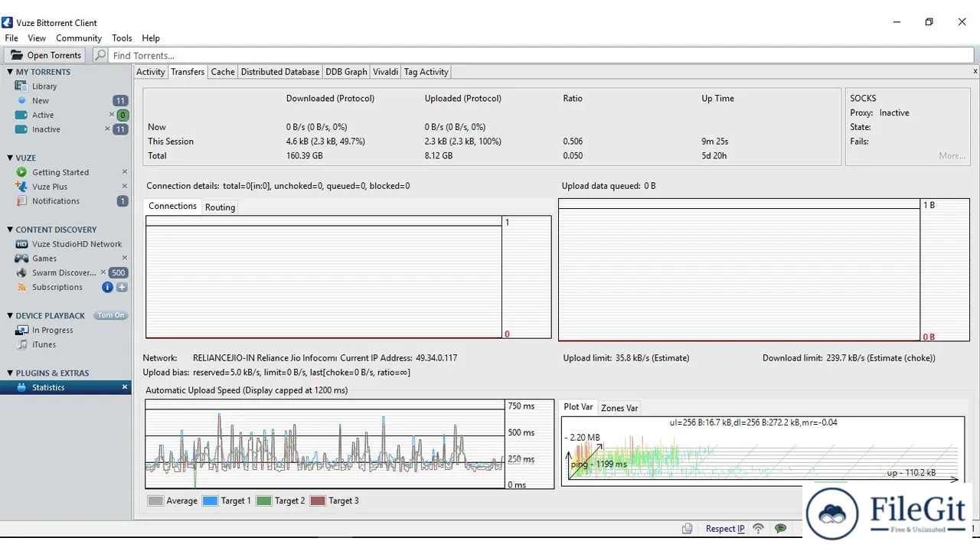Switch to the Distributed Database tab
The image size is (980, 551).
coord(280,72)
